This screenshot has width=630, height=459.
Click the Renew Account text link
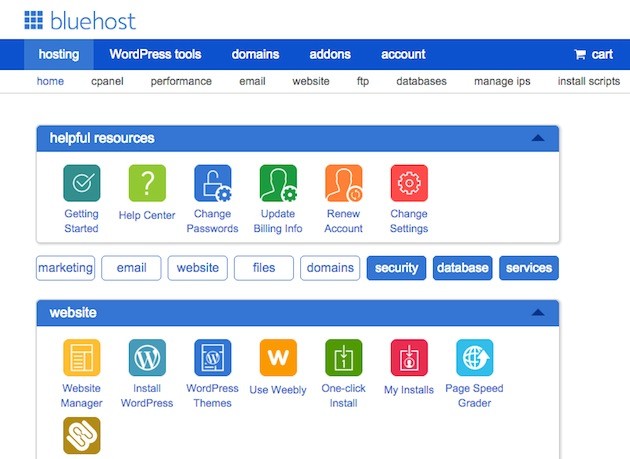click(x=344, y=221)
